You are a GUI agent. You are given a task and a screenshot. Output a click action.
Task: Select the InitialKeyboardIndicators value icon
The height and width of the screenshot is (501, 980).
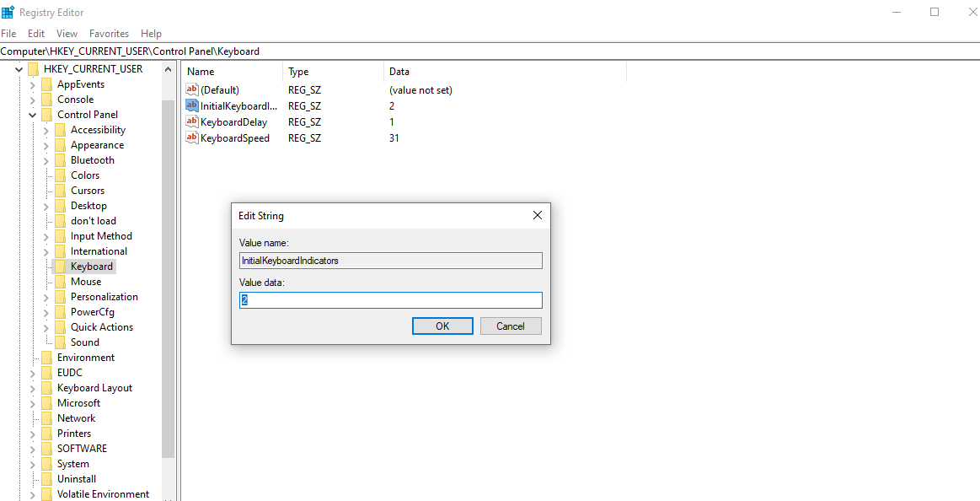pos(192,105)
